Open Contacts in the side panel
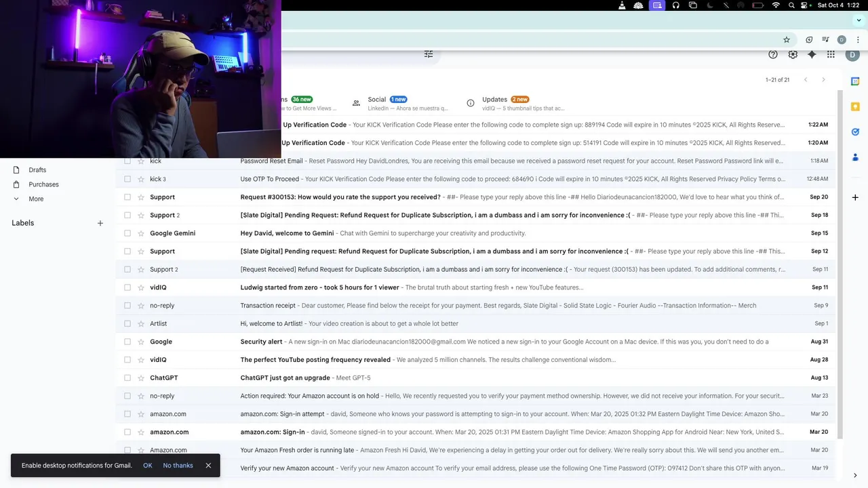This screenshot has width=868, height=488. coord(855,157)
